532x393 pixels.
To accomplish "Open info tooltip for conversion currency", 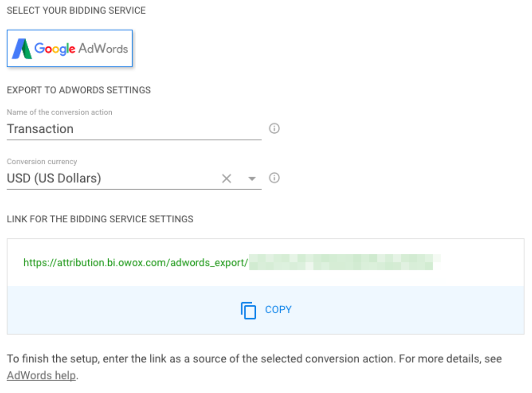I will coord(274,178).
